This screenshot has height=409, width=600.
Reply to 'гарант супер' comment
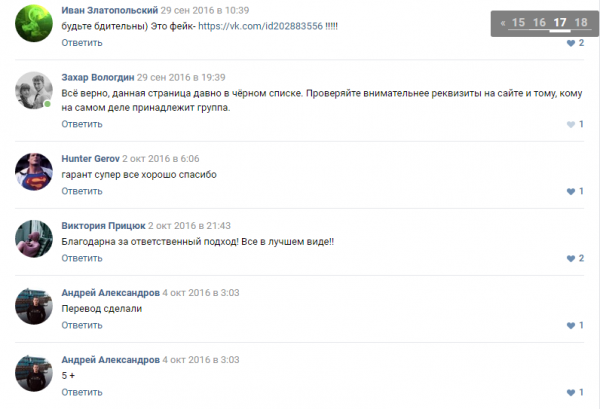coord(82,191)
